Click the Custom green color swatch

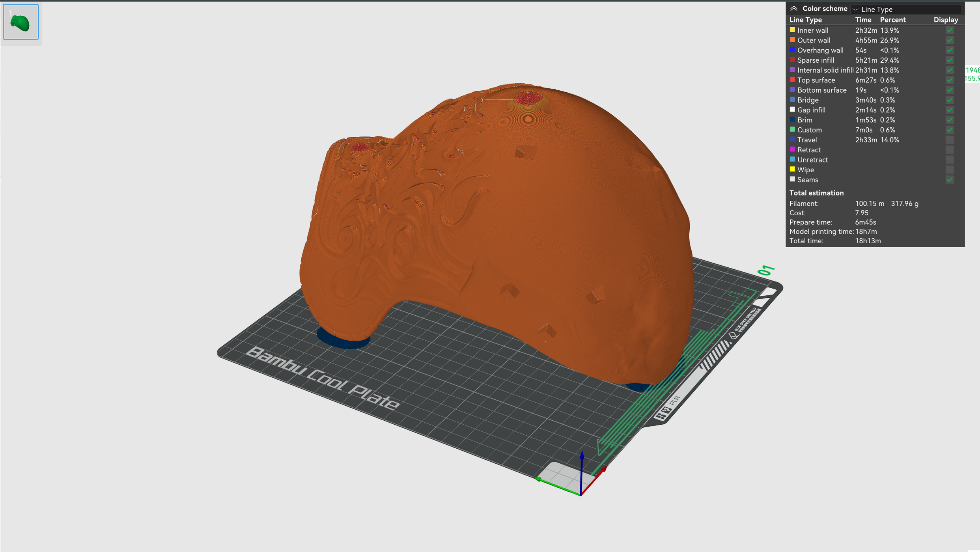point(792,129)
